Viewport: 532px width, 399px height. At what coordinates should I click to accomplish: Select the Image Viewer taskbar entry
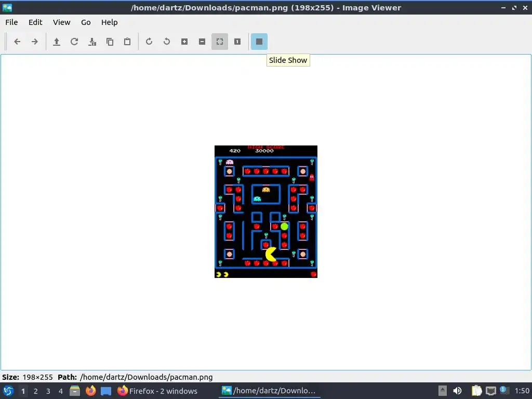[x=270, y=391]
